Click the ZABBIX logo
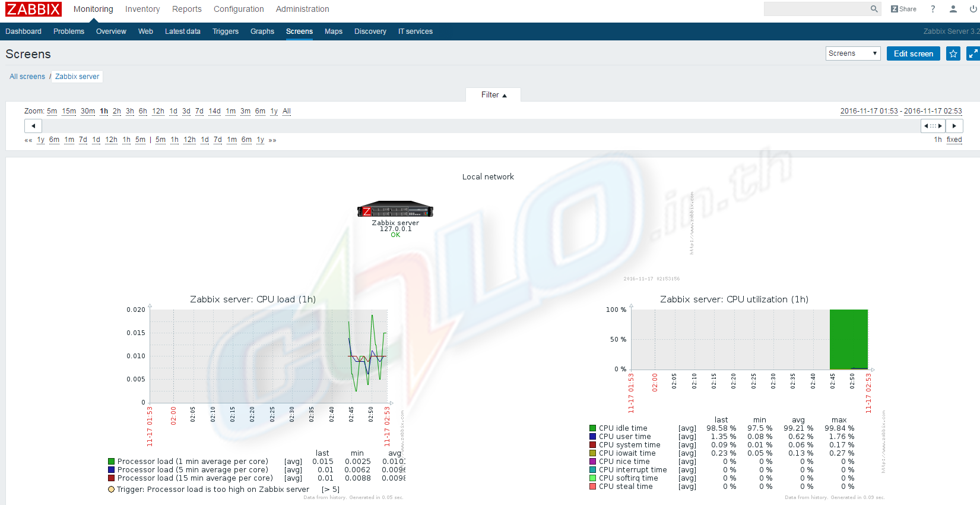 tap(33, 9)
